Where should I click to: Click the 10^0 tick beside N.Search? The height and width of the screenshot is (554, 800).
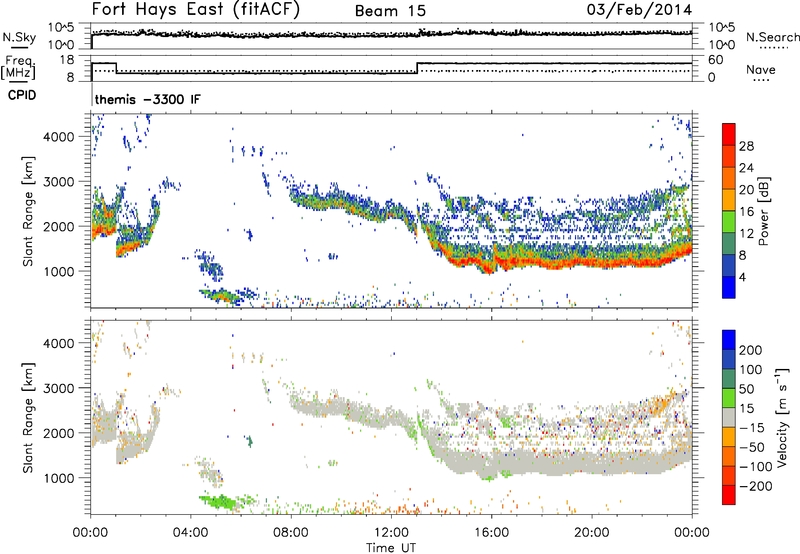722,45
